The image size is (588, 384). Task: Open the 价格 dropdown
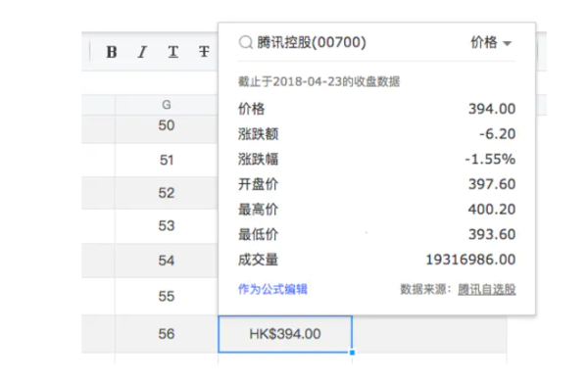[x=491, y=42]
